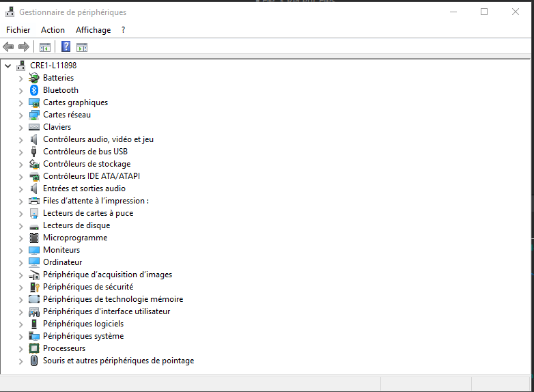This screenshot has height=392, width=534.
Task: Open the Action menu
Action: (x=53, y=30)
